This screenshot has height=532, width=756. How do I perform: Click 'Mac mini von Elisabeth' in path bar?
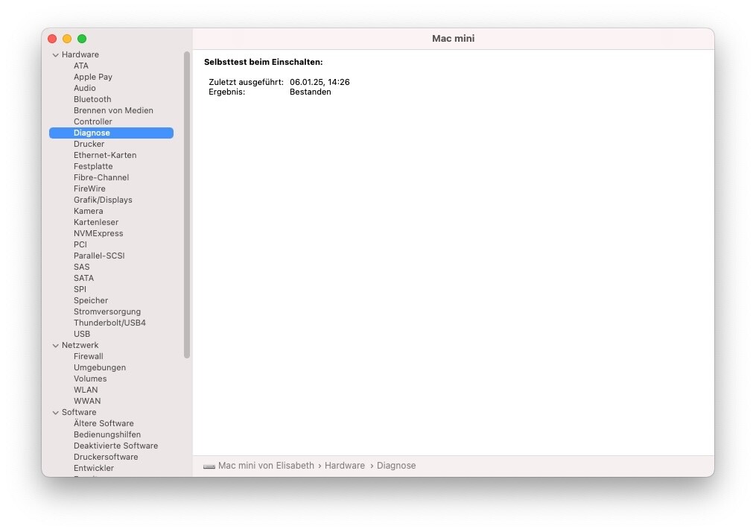point(266,466)
